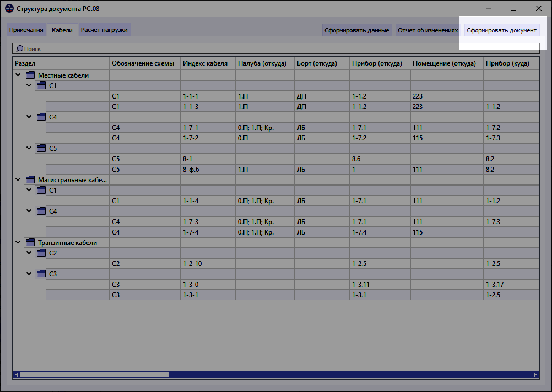Collapse the Местные кабели section
552x392 pixels.
click(x=19, y=75)
